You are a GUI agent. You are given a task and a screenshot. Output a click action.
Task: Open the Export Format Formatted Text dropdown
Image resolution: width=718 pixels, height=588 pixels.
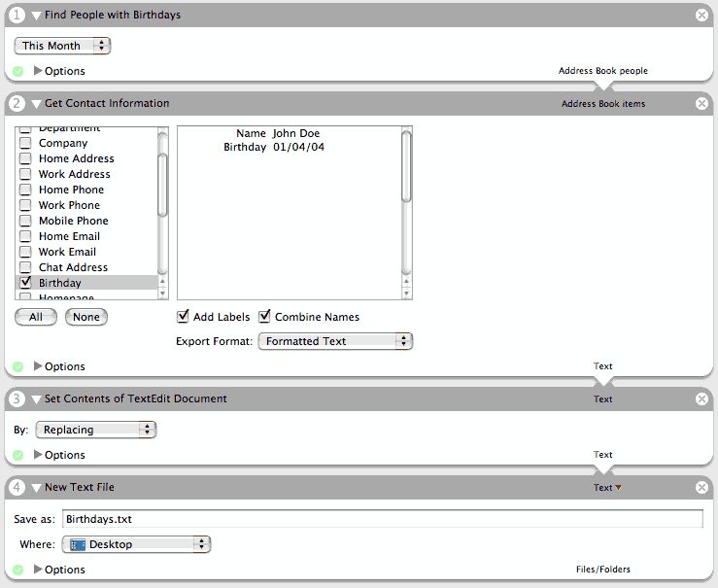pyautogui.click(x=335, y=341)
